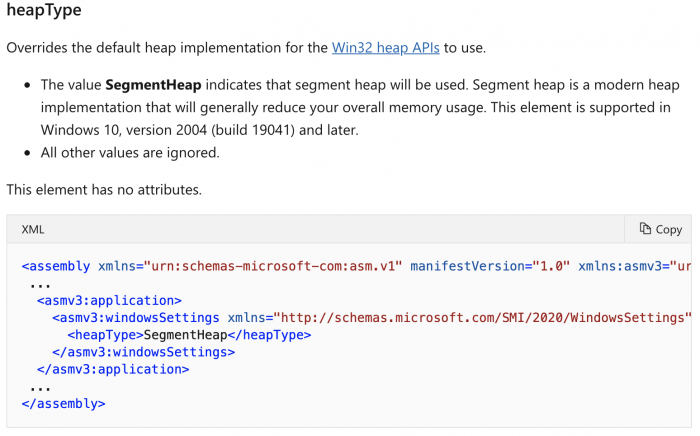Click the copy clipboard icon in code header
This screenshot has width=700, height=436.
(645, 229)
